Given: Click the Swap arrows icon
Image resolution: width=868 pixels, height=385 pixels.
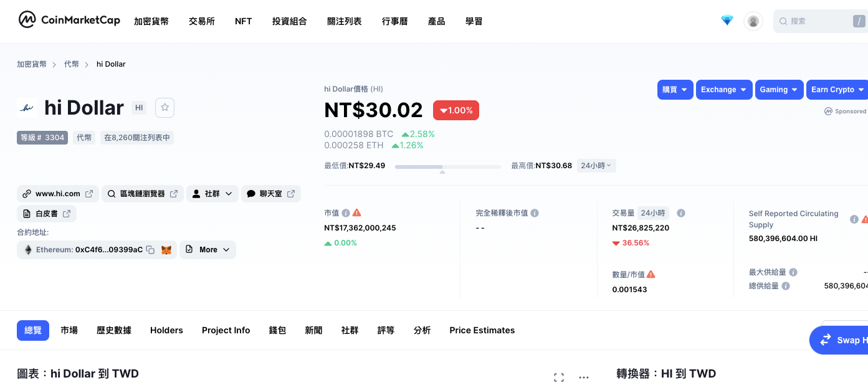Looking at the screenshot, I should 826,340.
